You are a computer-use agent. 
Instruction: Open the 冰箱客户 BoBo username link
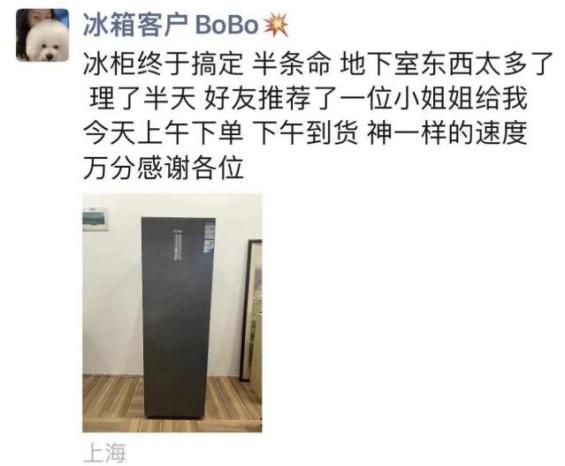tap(171, 25)
